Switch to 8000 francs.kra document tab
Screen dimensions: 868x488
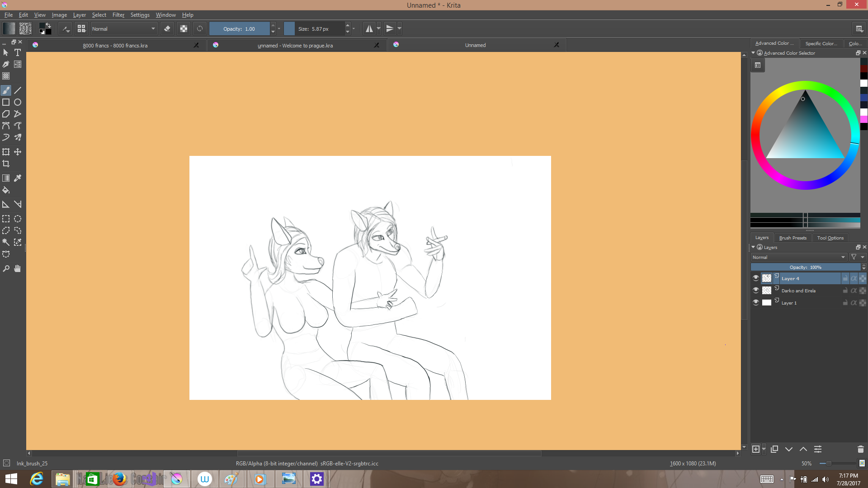pos(115,45)
